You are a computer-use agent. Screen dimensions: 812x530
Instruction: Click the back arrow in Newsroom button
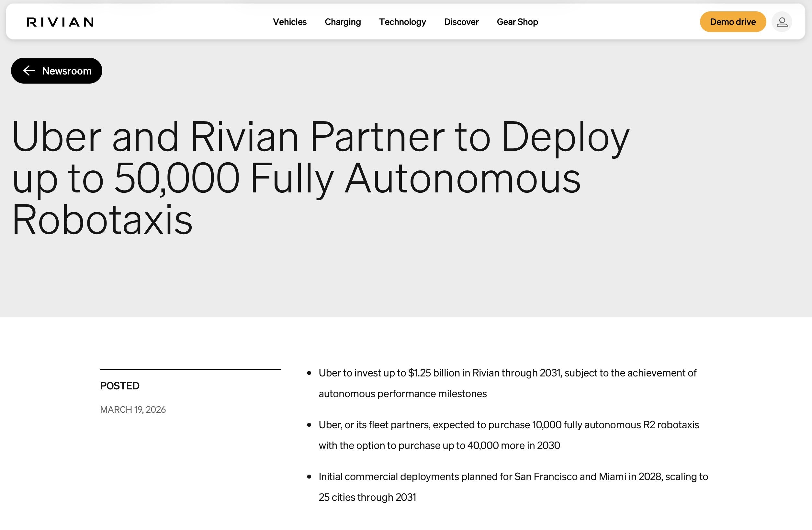pos(29,71)
